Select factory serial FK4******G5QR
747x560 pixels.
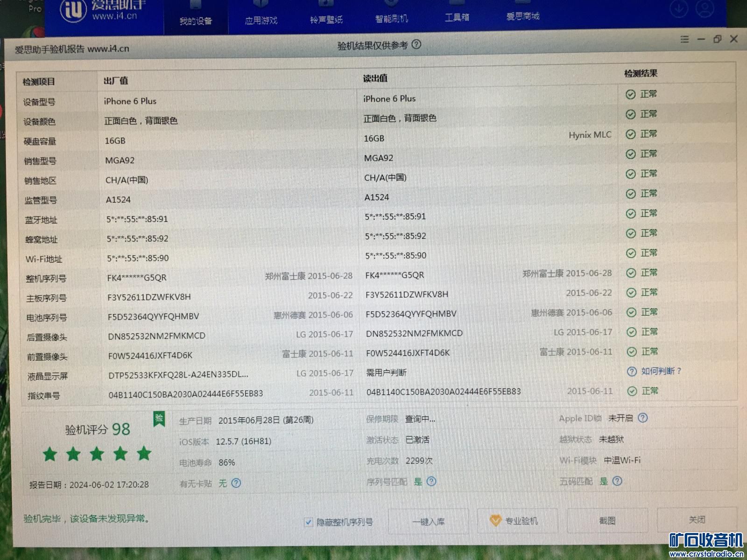[x=137, y=278]
